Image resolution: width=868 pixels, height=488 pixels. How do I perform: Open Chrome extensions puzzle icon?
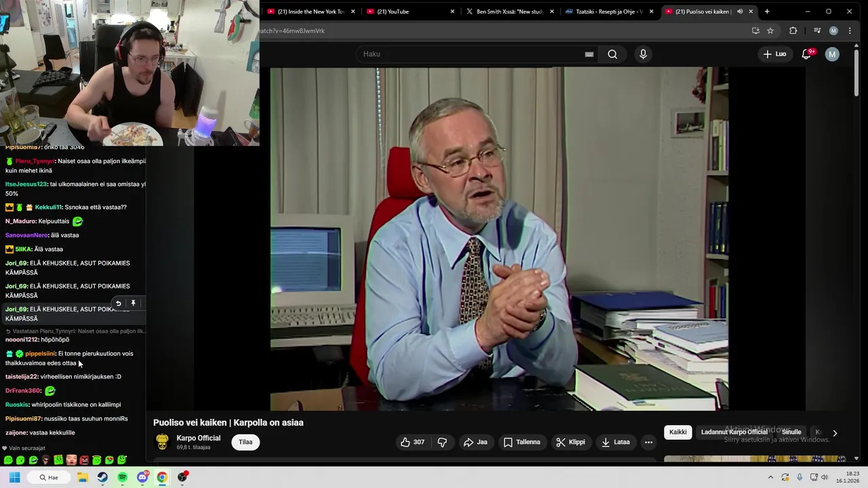tap(793, 30)
